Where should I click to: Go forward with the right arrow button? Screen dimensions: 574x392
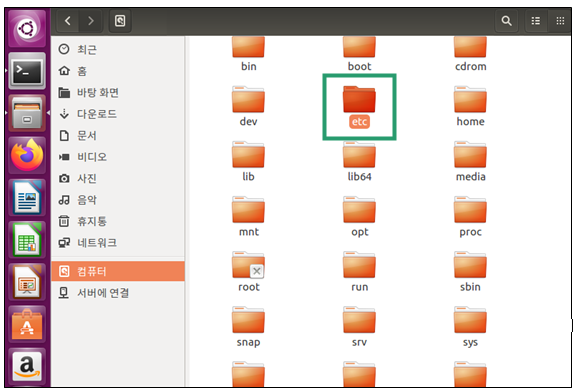pos(90,21)
